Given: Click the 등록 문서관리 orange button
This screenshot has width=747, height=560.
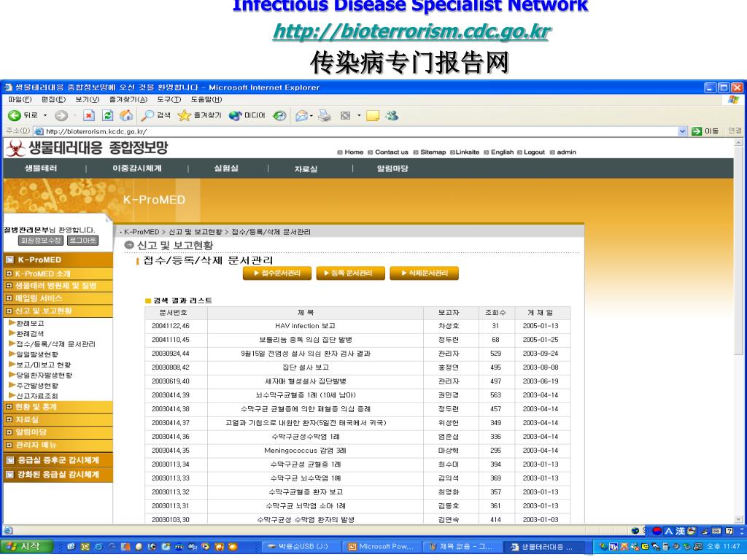Looking at the screenshot, I should [x=351, y=273].
